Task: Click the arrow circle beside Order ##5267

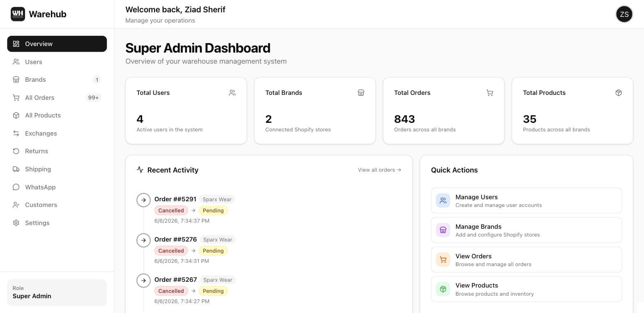Action: click(143, 281)
